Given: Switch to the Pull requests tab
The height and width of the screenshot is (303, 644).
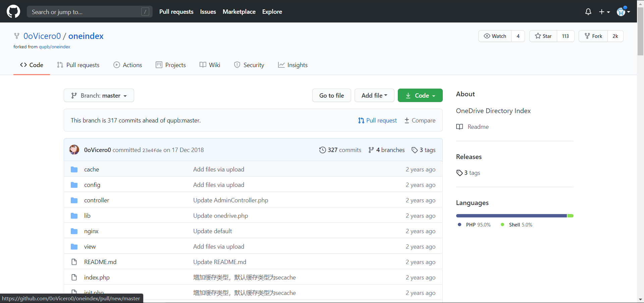Looking at the screenshot, I should pos(78,65).
